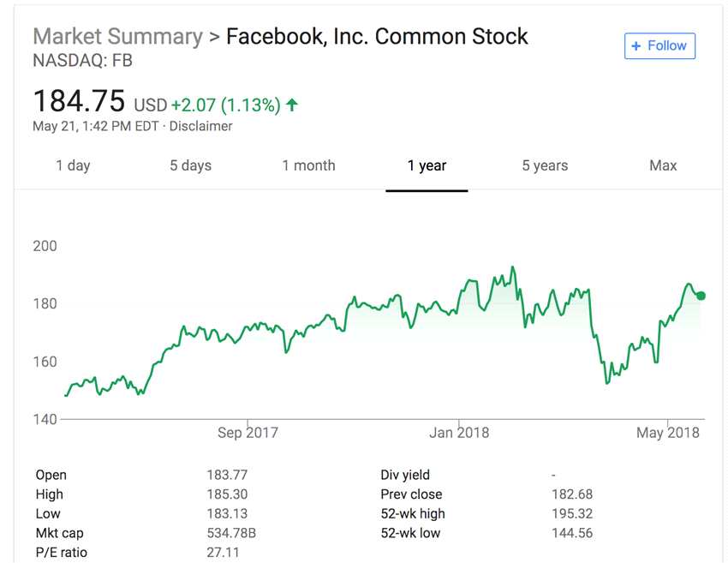Click the green up arrow icon
Screen dimensions: 728x563
[x=292, y=105]
